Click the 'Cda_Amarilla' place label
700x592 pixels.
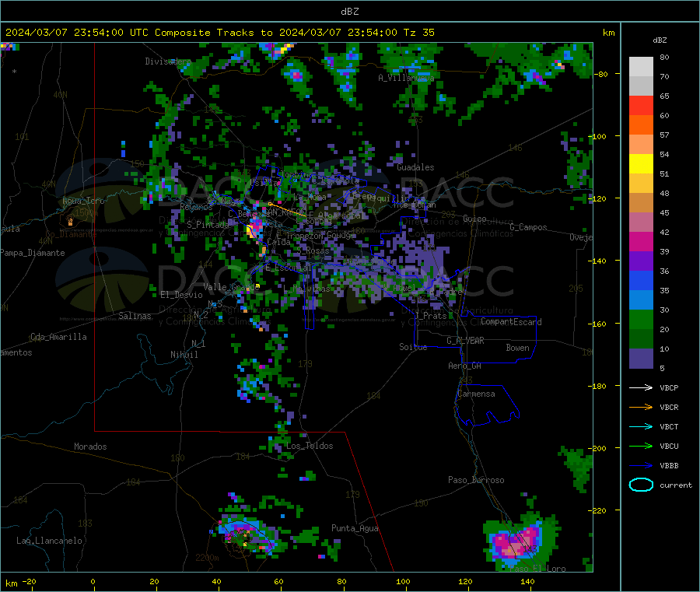point(58,337)
